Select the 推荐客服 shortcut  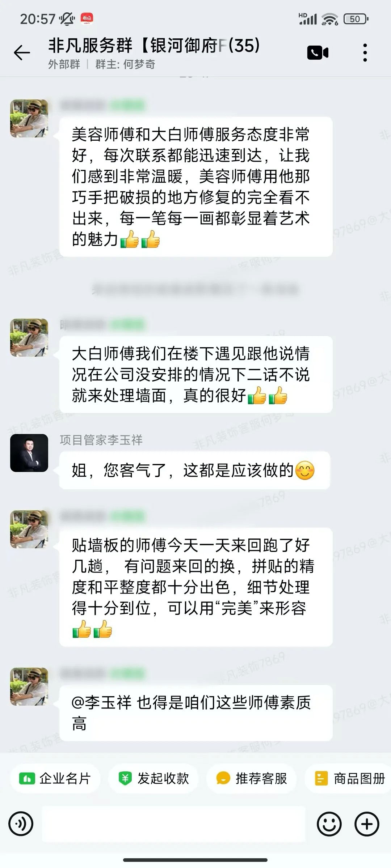coord(252,778)
